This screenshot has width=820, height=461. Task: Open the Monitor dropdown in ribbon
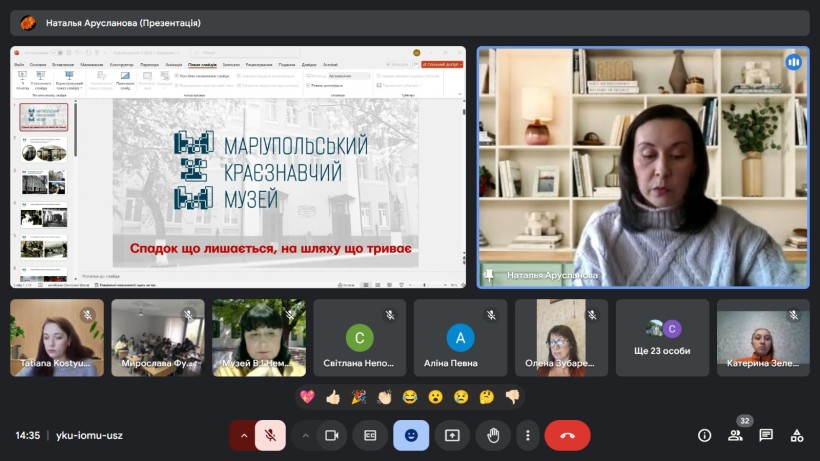pos(349,76)
